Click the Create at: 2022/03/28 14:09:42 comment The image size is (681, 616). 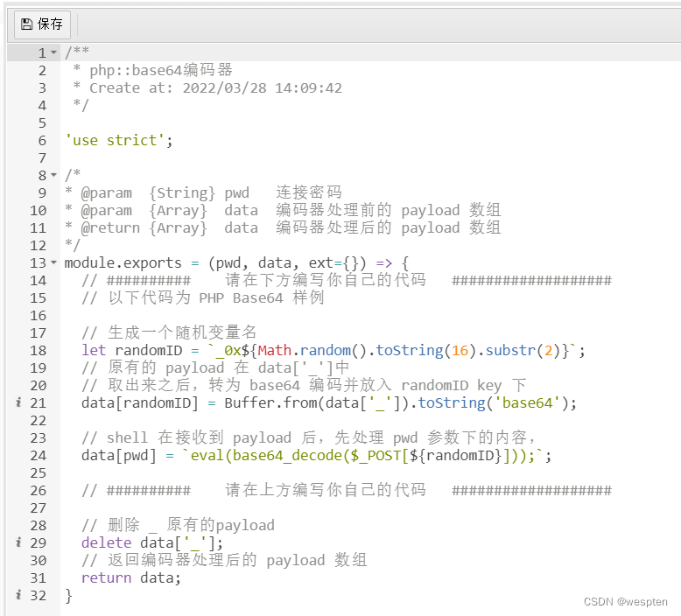coord(215,87)
